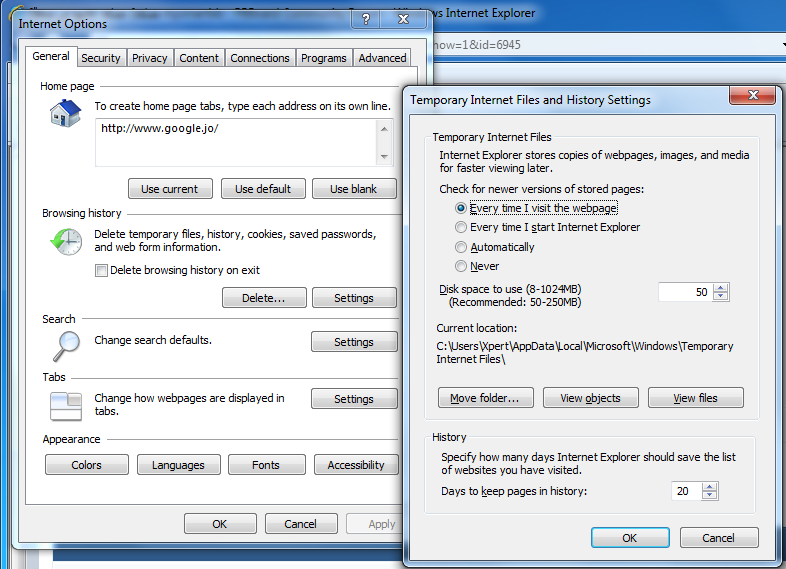Click the home page box scroll-up arrow
The height and width of the screenshot is (569, 786).
(x=384, y=129)
